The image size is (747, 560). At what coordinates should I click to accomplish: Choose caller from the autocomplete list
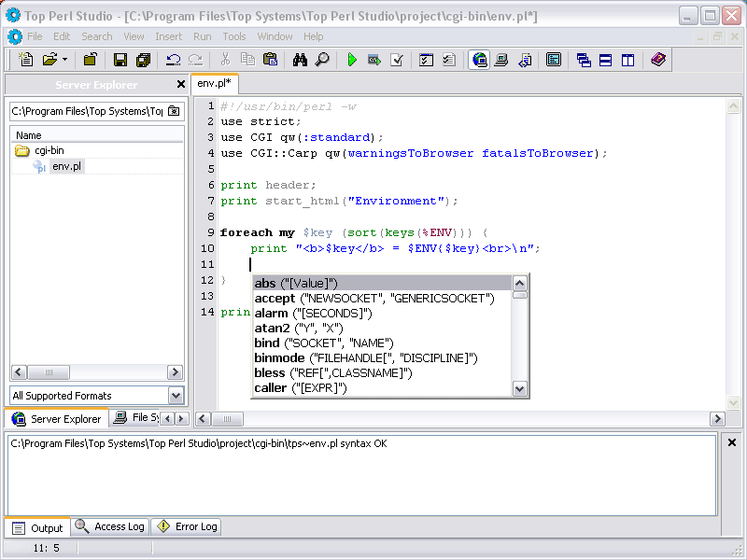(x=382, y=387)
